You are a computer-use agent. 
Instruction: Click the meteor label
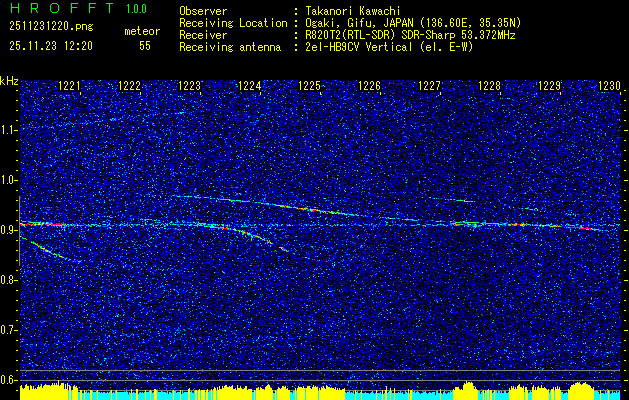click(x=142, y=31)
